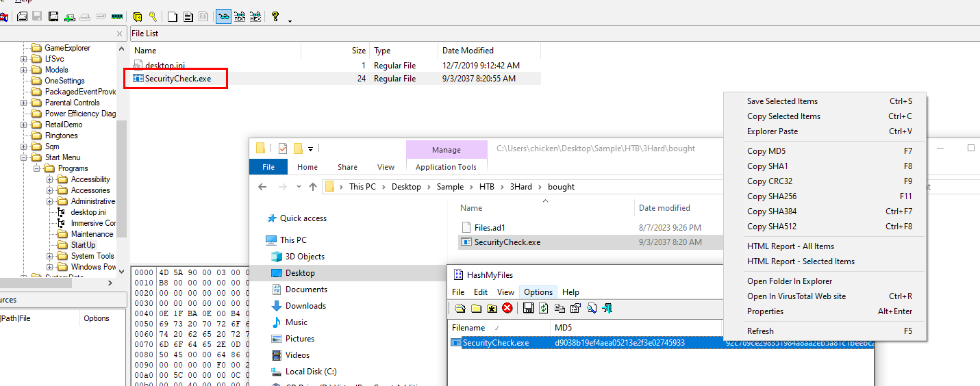
Task: Select SecurityCheck.exe in the File List
Action: (177, 79)
